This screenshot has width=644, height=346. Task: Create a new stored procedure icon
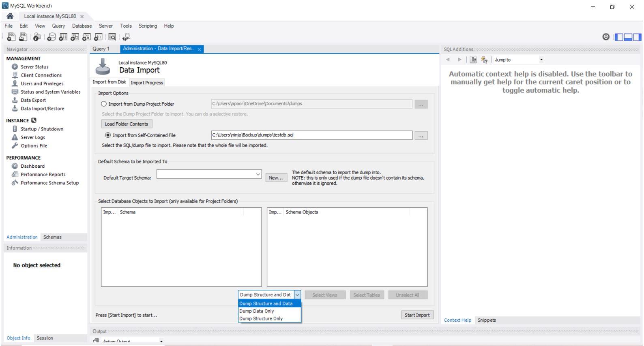[86, 37]
